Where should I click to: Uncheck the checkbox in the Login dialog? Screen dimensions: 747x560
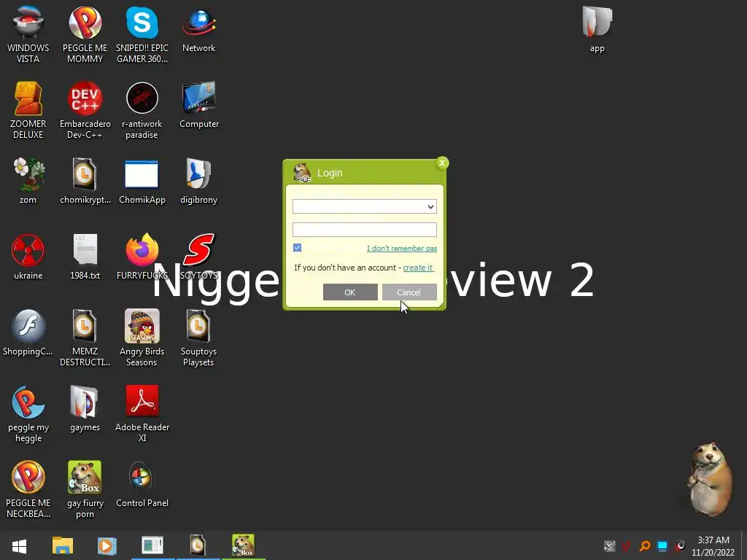(298, 248)
